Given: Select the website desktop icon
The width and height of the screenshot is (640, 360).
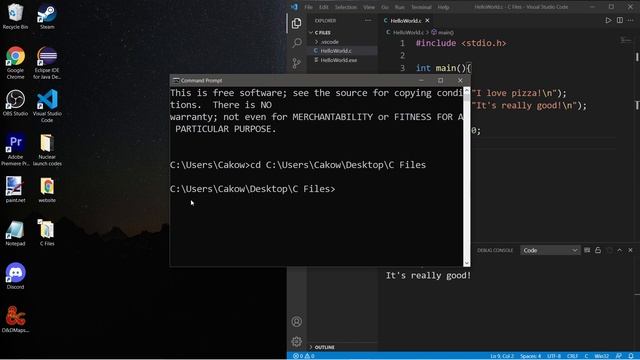Looking at the screenshot, I should pyautogui.click(x=47, y=190).
